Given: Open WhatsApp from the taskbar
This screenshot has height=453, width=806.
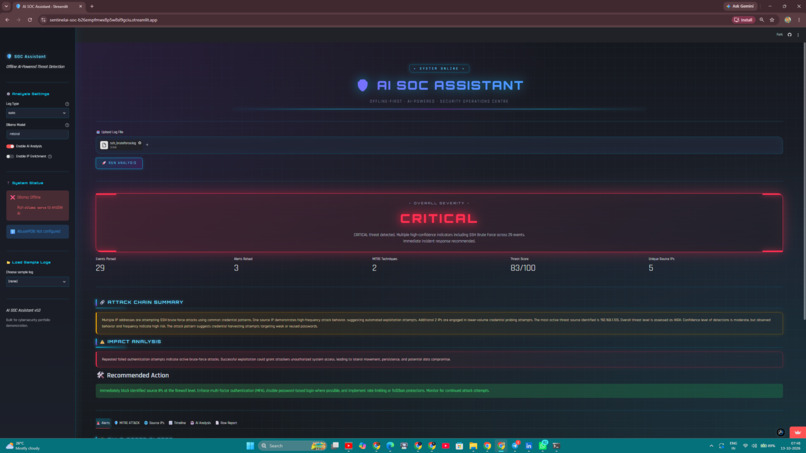Looking at the screenshot, I should 542,446.
